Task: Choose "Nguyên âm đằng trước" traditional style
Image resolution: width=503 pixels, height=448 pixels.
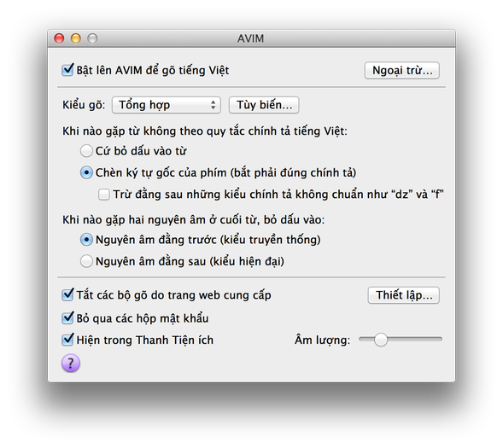Action: pos(86,240)
